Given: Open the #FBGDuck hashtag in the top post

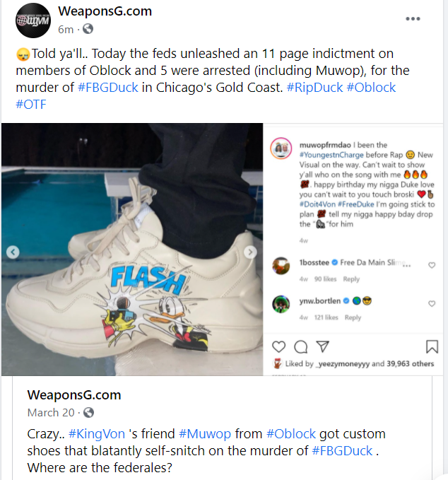Looking at the screenshot, I should [x=107, y=88].
